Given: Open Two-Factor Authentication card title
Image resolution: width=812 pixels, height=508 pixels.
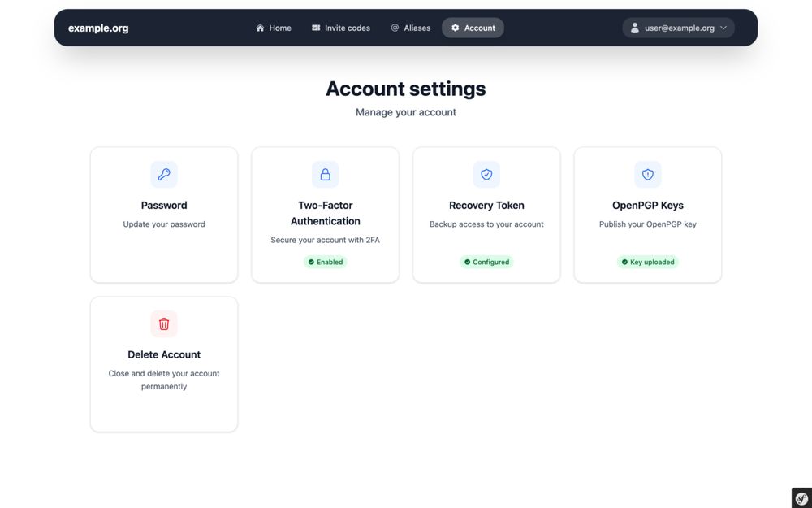Looking at the screenshot, I should [326, 213].
